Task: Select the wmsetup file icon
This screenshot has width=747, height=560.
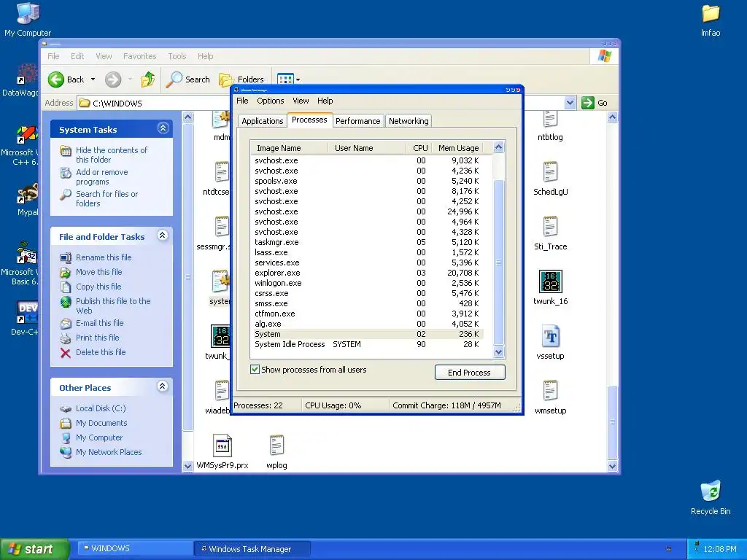Action: pos(550,391)
